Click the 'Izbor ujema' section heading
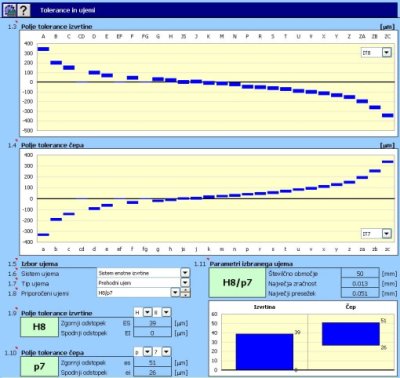This screenshot has width=400, height=378. [x=39, y=264]
